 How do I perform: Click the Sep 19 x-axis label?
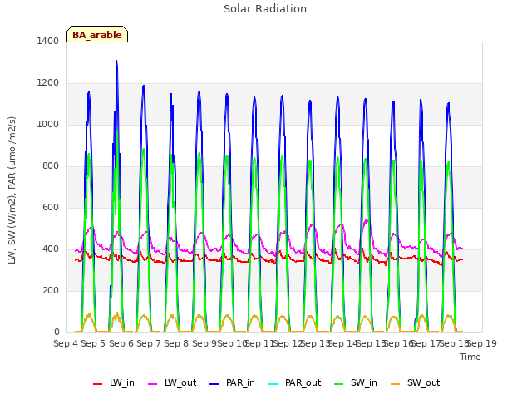482,343
